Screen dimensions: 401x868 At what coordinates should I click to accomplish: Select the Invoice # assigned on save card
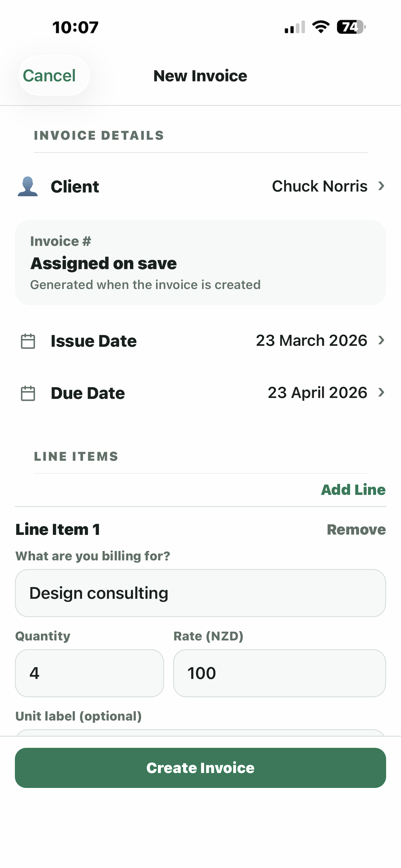[200, 262]
